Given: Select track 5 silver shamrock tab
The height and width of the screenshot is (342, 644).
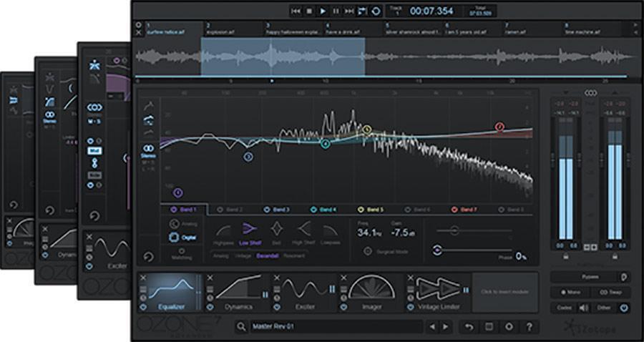Looking at the screenshot, I should pyautogui.click(x=413, y=29).
